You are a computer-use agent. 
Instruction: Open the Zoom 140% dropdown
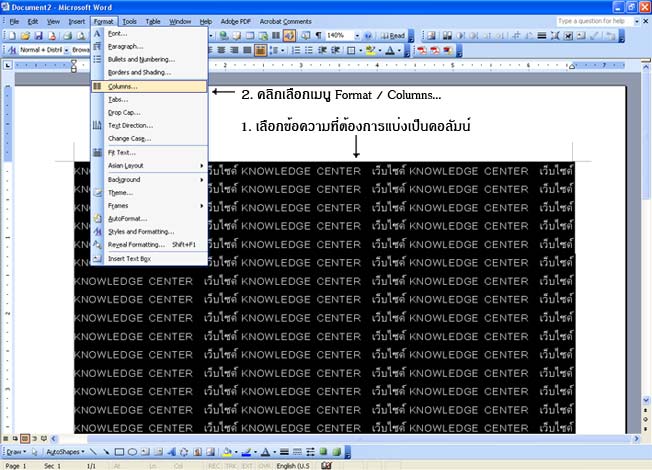357,36
